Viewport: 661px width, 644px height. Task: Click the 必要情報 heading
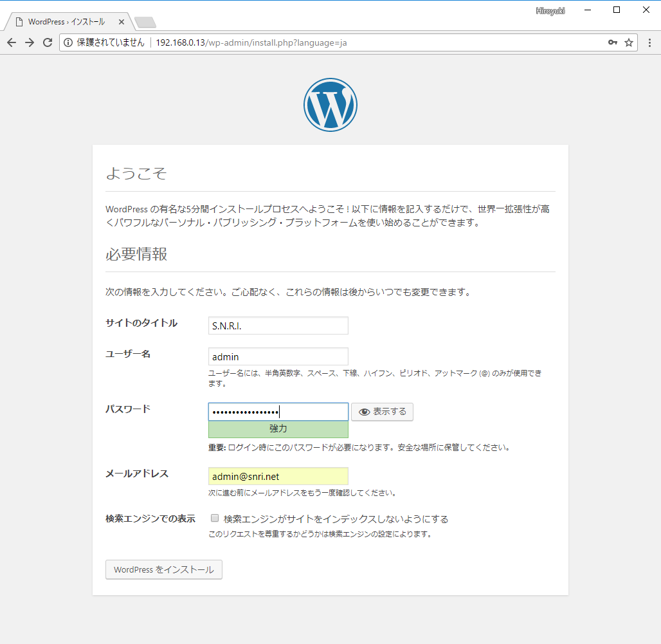[136, 254]
